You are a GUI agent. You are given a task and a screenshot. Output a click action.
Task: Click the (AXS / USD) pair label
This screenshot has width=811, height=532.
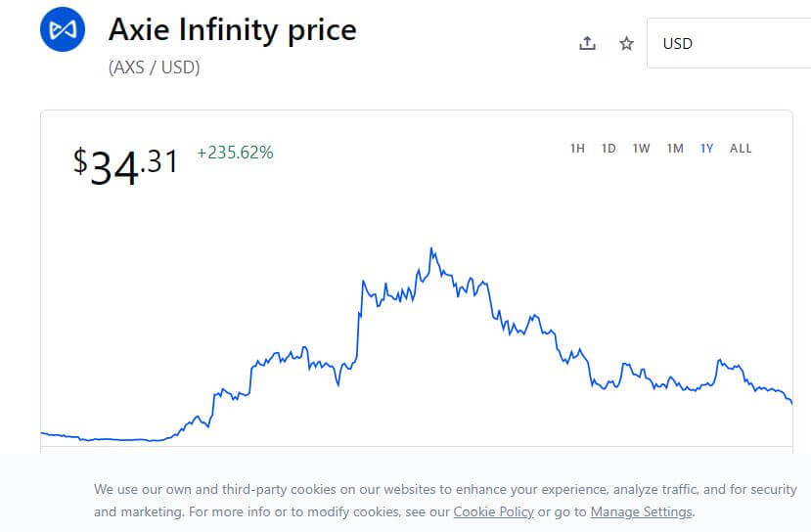(x=155, y=67)
